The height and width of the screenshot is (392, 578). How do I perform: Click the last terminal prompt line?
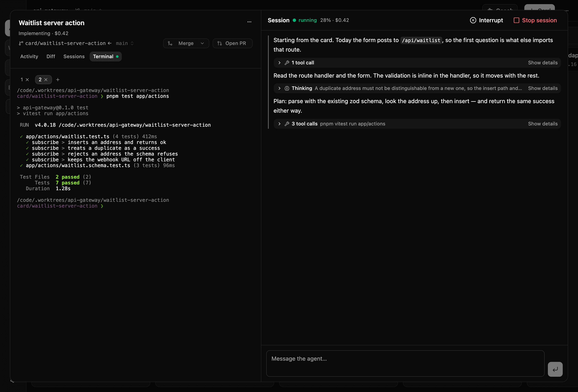(x=60, y=206)
